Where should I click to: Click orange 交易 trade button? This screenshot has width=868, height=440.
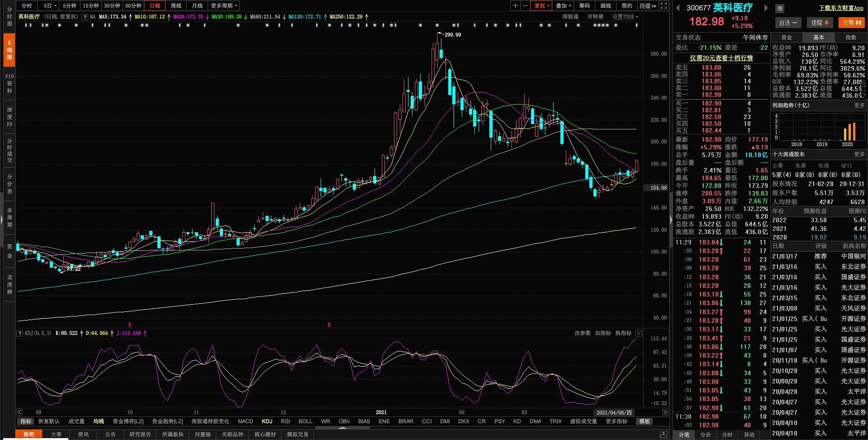pos(852,23)
